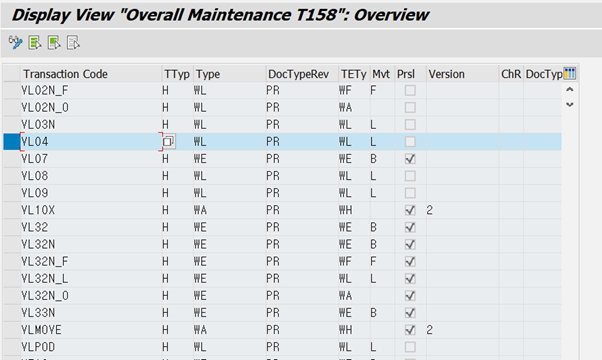Click the Version column header
The image size is (602, 360).
tap(462, 74)
